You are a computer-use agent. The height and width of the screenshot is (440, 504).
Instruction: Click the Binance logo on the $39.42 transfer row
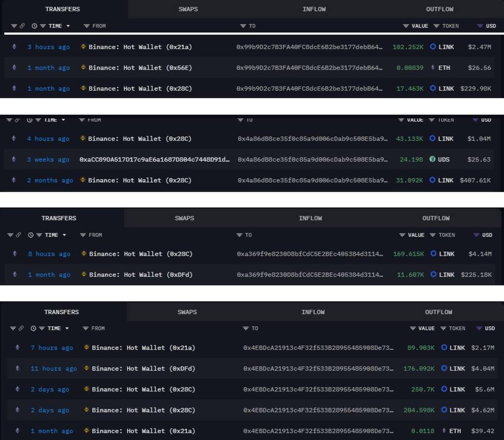click(x=86, y=430)
